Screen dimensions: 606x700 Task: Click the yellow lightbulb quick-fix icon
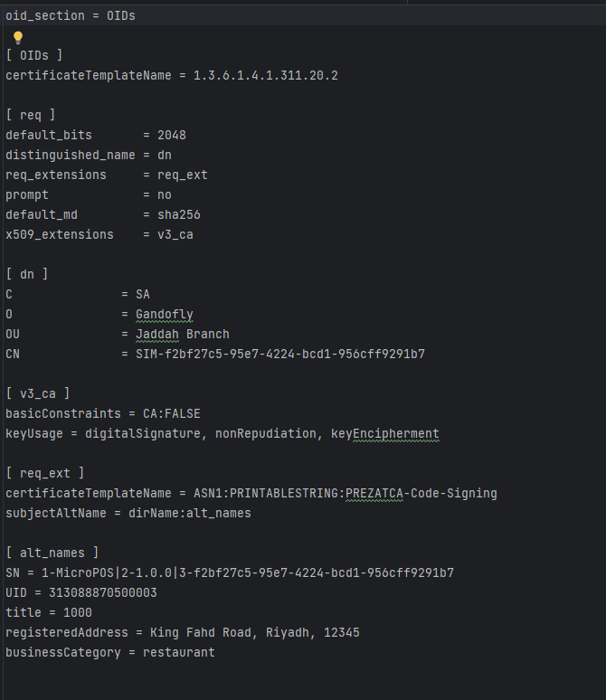[x=17, y=37]
